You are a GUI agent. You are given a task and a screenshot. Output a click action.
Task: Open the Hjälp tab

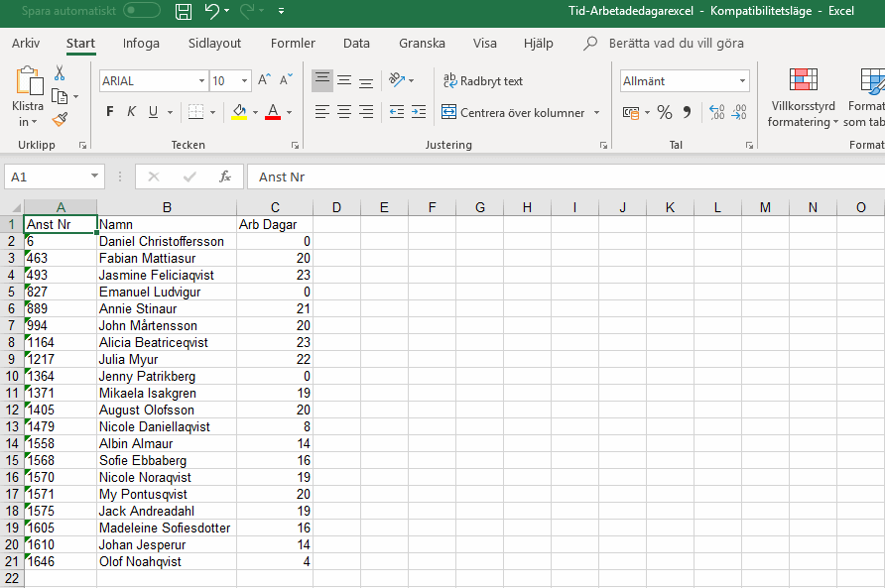click(539, 43)
